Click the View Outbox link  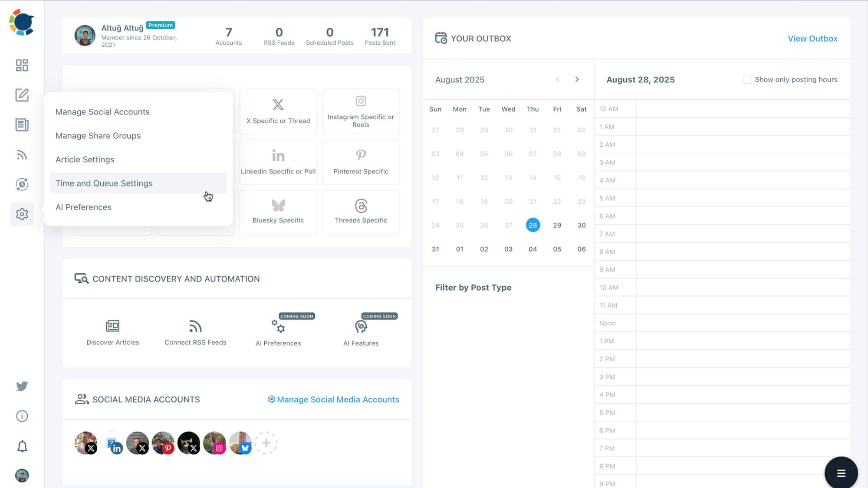click(812, 39)
